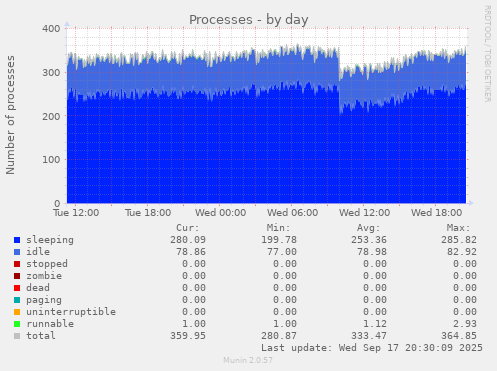Click the 'Munin 2.0.57' footer text

(x=248, y=360)
